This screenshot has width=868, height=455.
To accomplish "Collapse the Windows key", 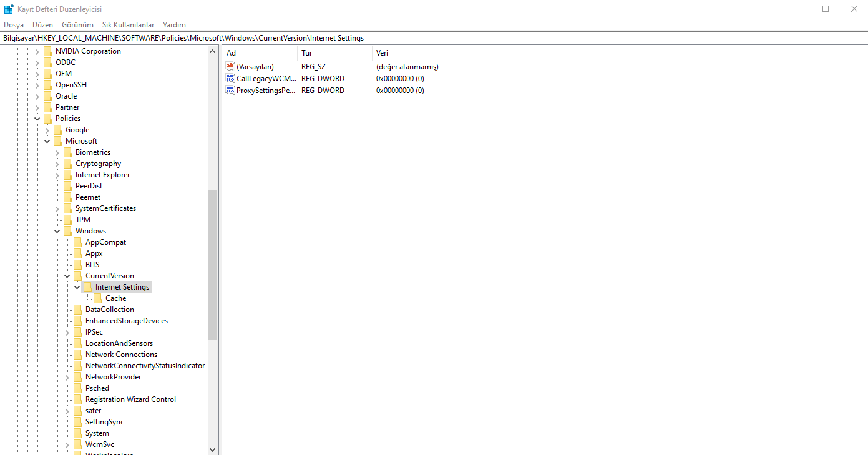I will coord(57,231).
